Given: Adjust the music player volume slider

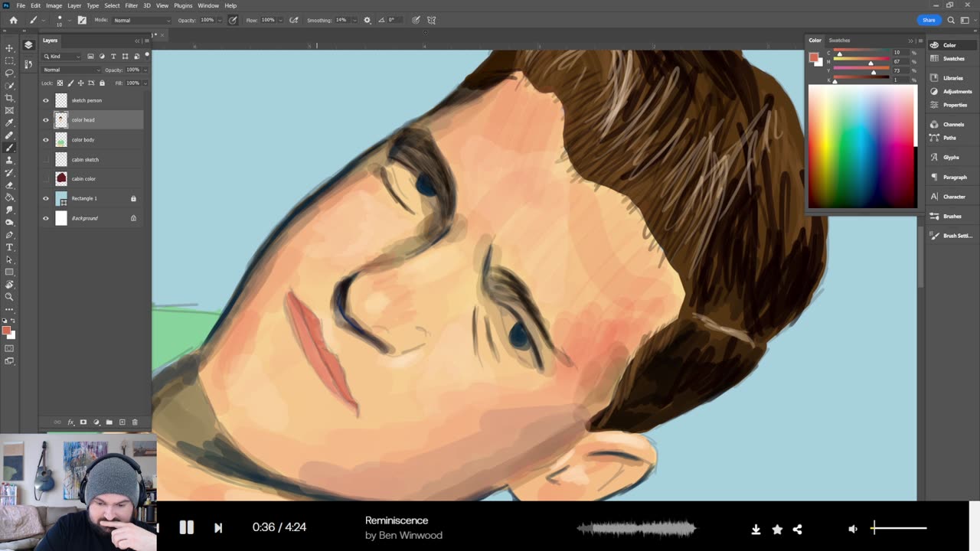Looking at the screenshot, I should [899, 528].
